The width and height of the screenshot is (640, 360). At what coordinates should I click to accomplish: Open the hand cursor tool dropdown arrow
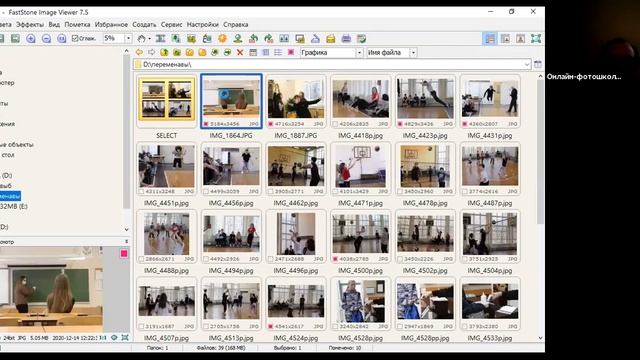[149, 39]
